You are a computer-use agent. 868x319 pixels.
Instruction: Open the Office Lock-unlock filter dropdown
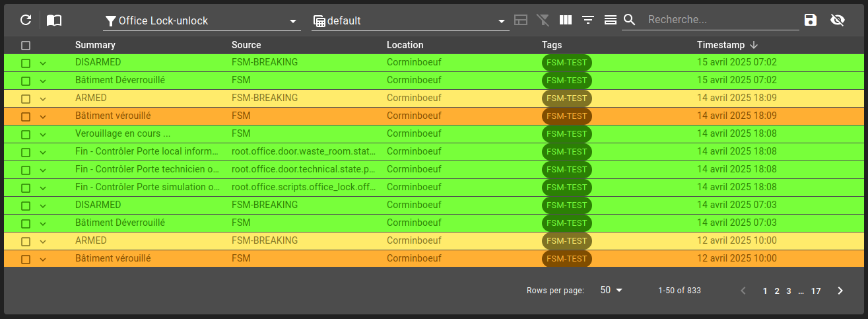[202, 21]
